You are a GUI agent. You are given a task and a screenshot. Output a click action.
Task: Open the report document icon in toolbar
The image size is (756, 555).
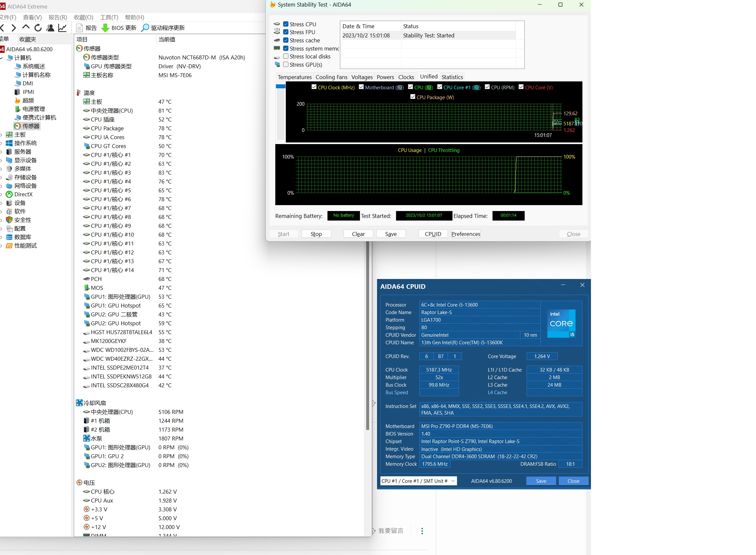pyautogui.click(x=80, y=28)
